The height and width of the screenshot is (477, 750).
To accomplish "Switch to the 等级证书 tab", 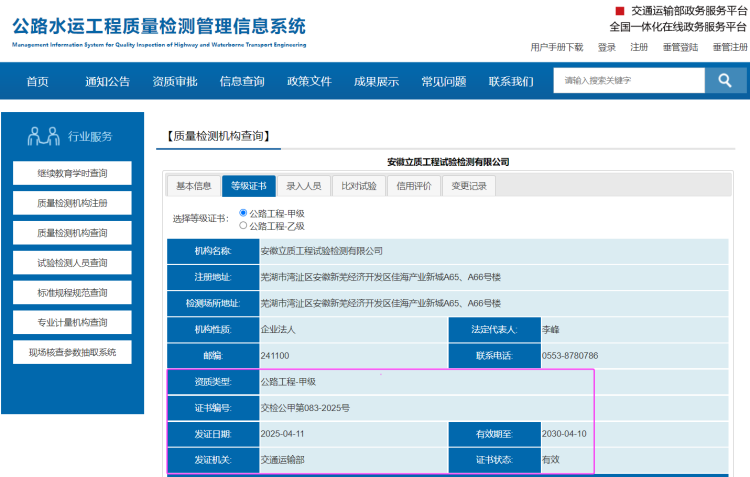I will (249, 186).
